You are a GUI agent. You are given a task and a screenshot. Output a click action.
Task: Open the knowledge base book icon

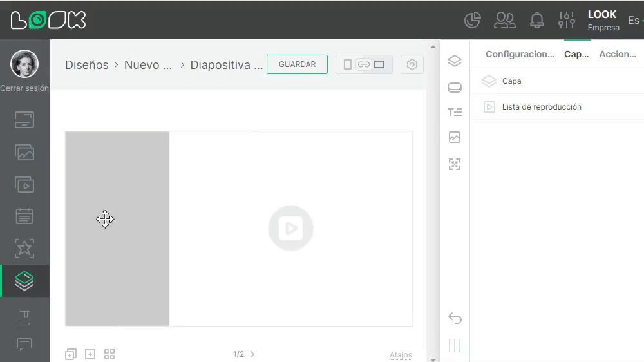click(x=24, y=318)
